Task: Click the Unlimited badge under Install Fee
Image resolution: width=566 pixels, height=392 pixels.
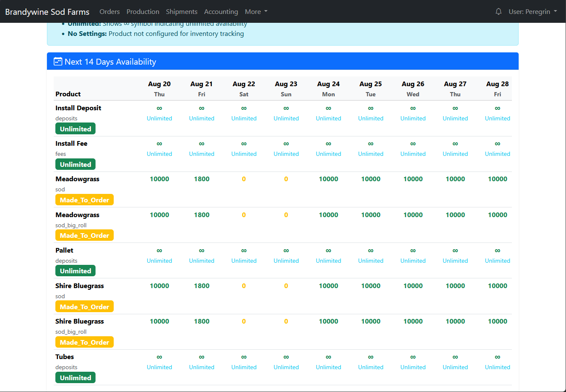Action: point(76,164)
